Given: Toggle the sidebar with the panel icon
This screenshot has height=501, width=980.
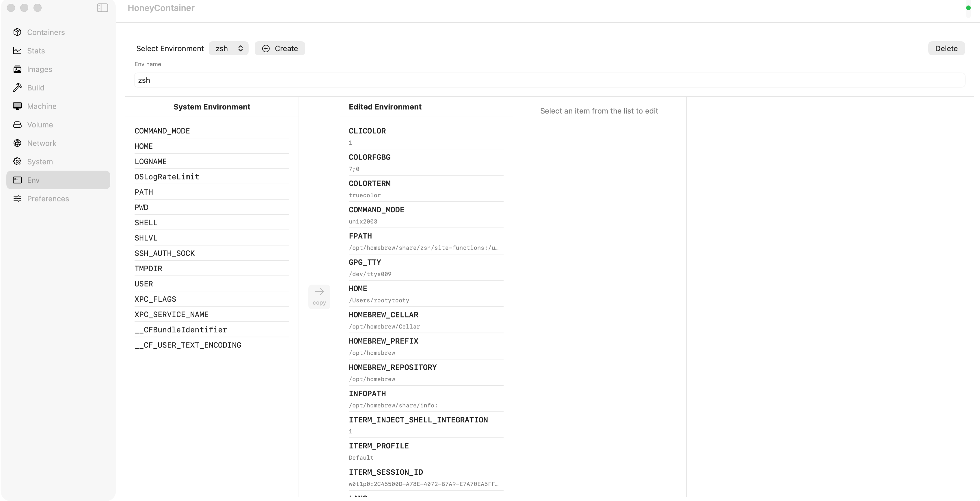Looking at the screenshot, I should click(x=102, y=8).
